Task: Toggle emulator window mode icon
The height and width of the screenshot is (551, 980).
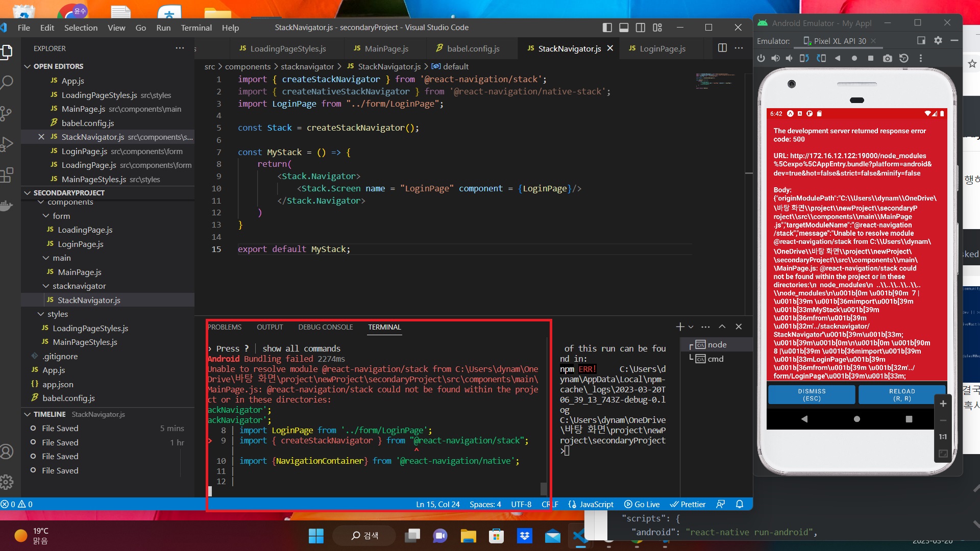Action: click(x=921, y=40)
